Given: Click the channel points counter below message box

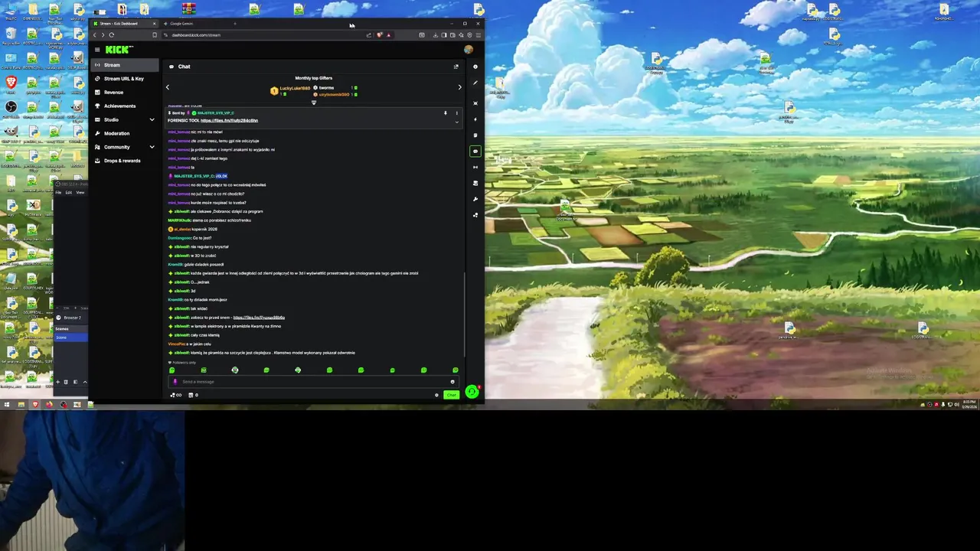Looking at the screenshot, I should pos(176,395).
